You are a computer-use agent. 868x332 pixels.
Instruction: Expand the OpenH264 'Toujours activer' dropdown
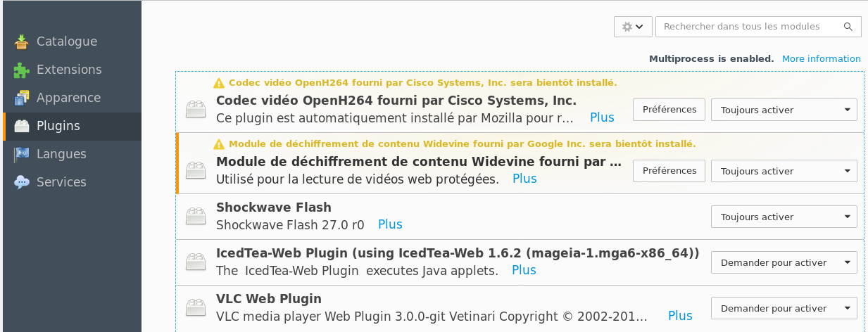tap(784, 110)
